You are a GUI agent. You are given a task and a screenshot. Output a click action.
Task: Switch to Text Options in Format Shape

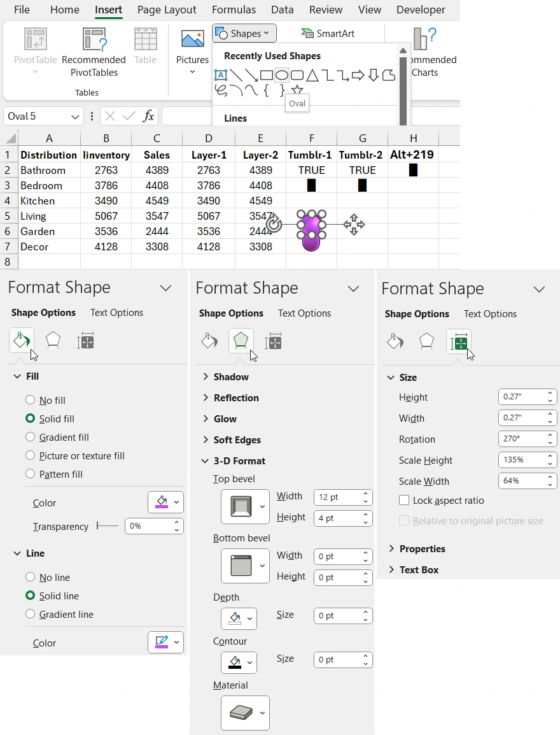tap(116, 312)
